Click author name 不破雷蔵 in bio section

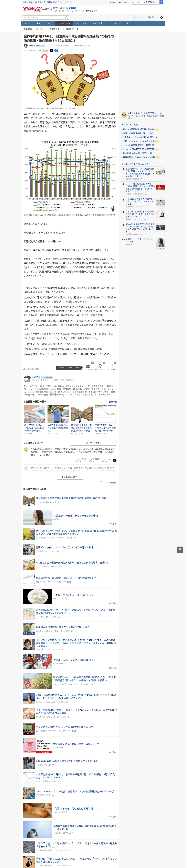click(x=36, y=377)
